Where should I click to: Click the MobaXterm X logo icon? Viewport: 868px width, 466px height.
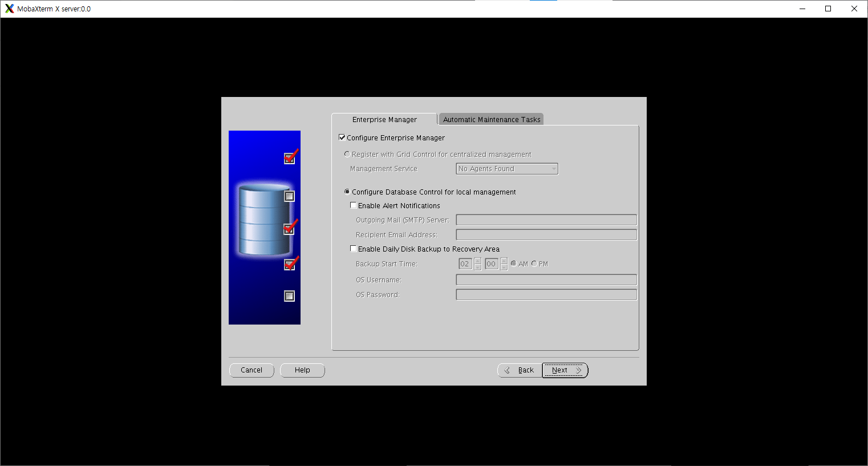click(x=9, y=9)
